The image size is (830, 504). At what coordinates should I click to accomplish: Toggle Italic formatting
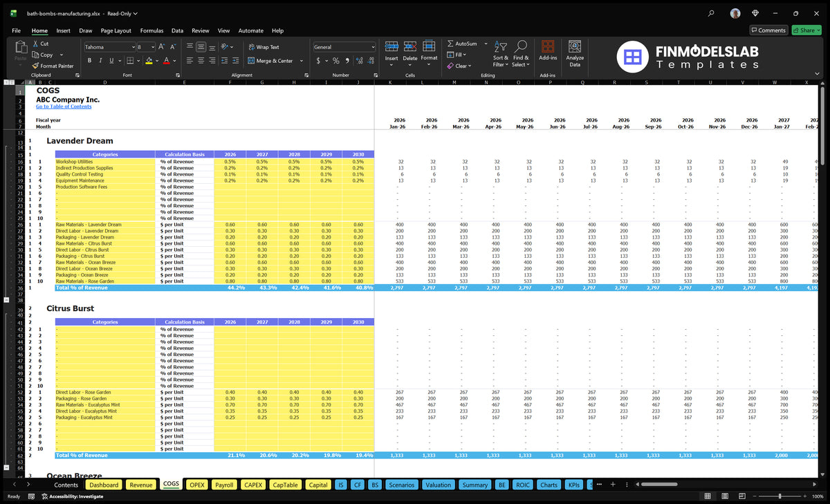pos(101,61)
